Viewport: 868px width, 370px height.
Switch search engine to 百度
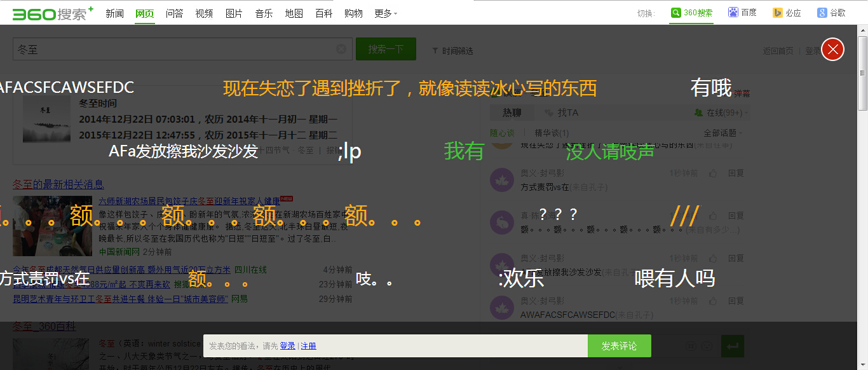coord(742,13)
